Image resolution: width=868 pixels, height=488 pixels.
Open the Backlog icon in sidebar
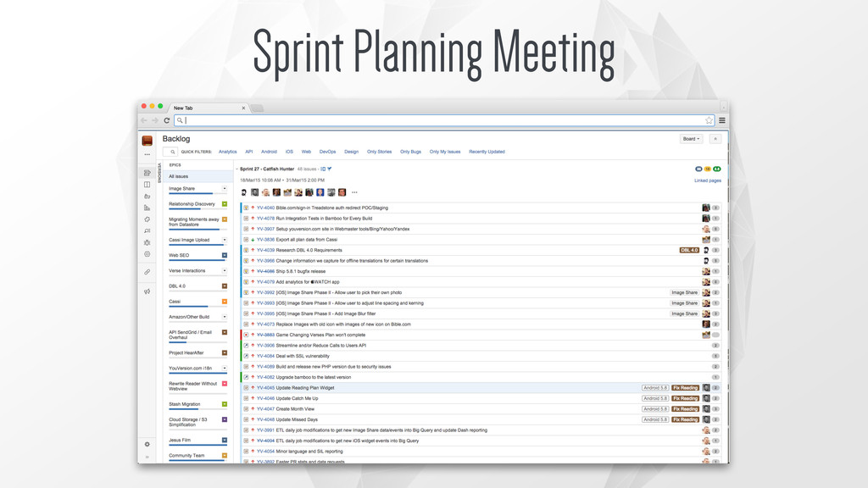tap(147, 173)
